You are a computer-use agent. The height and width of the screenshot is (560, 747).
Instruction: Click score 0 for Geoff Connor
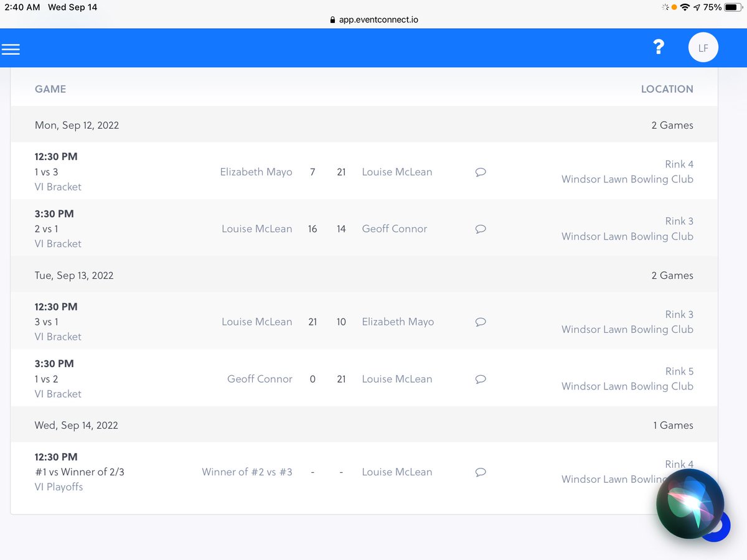click(312, 379)
